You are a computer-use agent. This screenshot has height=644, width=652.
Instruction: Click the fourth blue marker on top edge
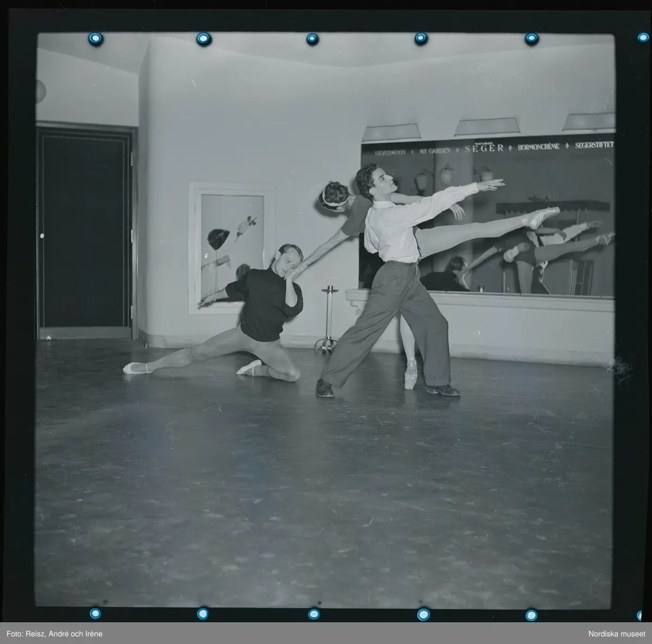click(x=421, y=39)
